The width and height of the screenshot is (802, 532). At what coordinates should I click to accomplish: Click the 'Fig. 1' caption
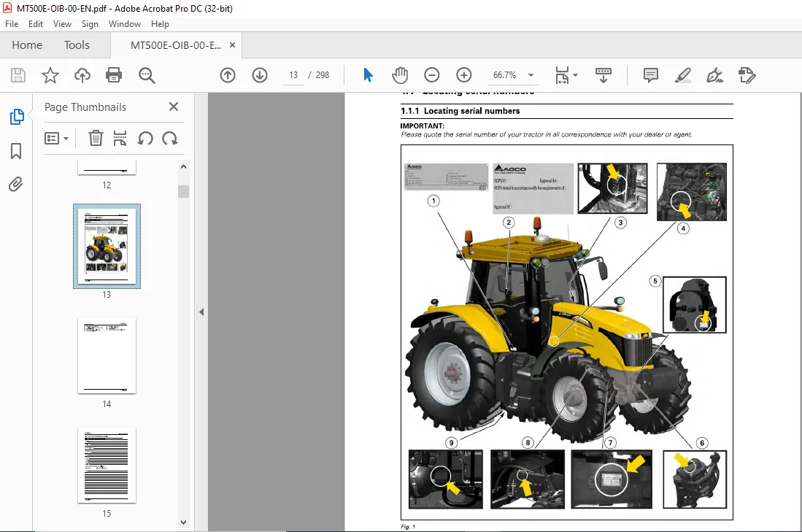pyautogui.click(x=408, y=526)
